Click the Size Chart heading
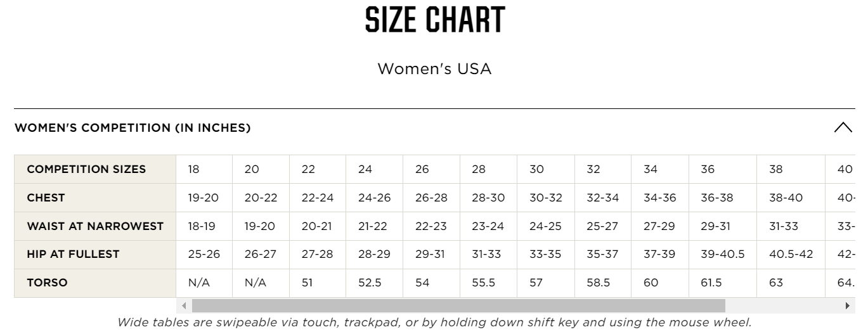 click(x=434, y=20)
